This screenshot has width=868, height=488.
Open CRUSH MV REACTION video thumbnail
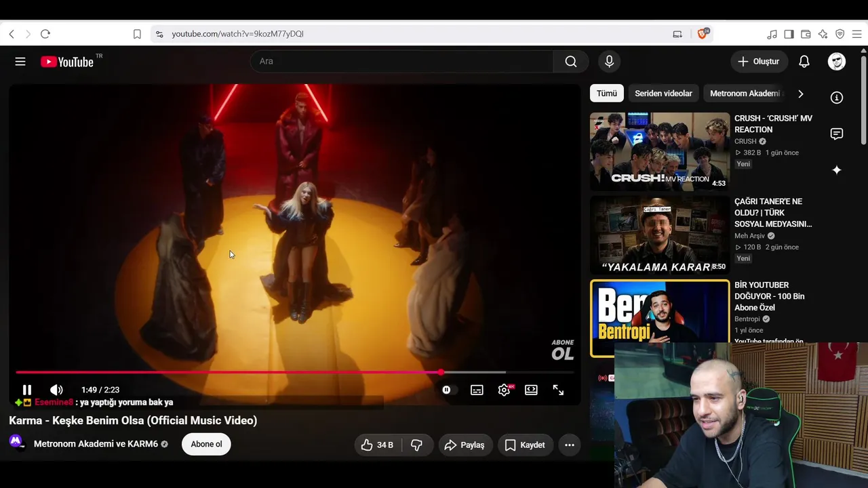(660, 152)
